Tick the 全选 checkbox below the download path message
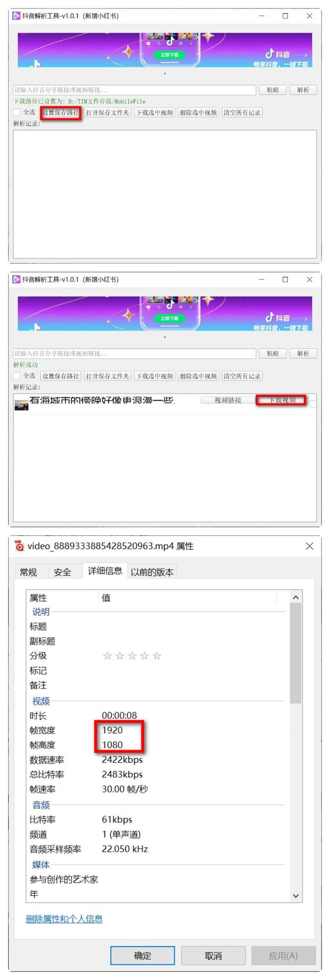Screen dimensions: 330x980 17,113
